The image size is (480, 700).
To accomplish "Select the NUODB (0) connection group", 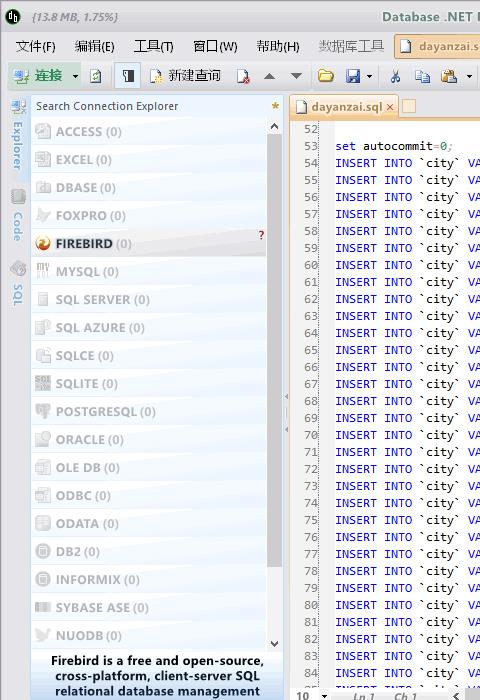I will [x=149, y=636].
